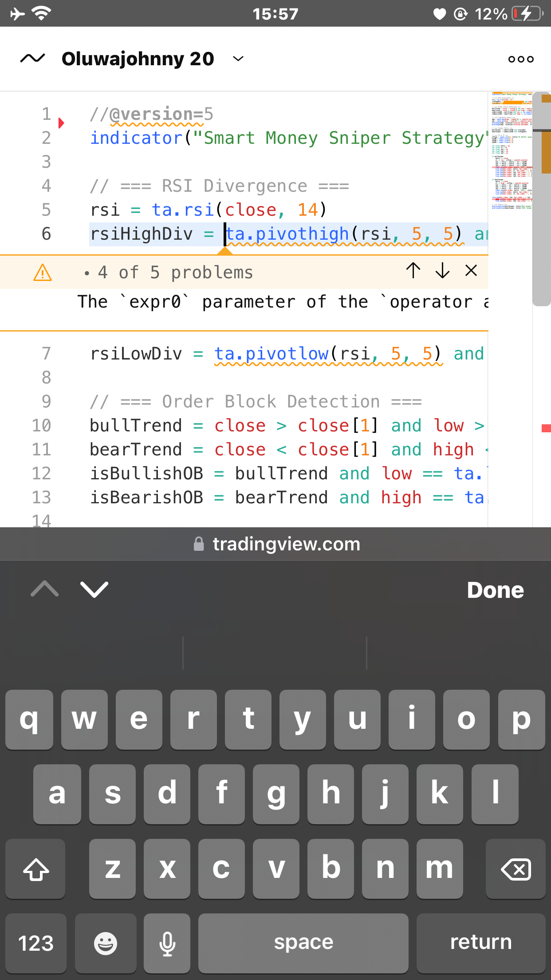Screen dimensions: 551x980
Task: Click the red error marker in scrollbar
Action: click(546, 428)
